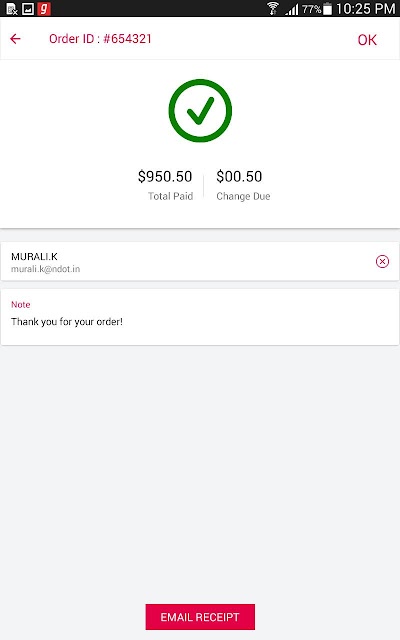400x640 pixels.
Task: Tap the red 'g' notification icon
Action: point(44,8)
